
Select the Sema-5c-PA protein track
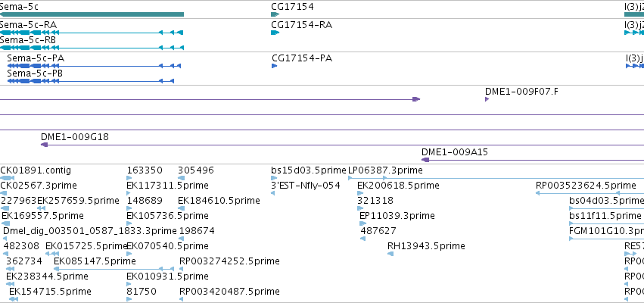coord(94,66)
